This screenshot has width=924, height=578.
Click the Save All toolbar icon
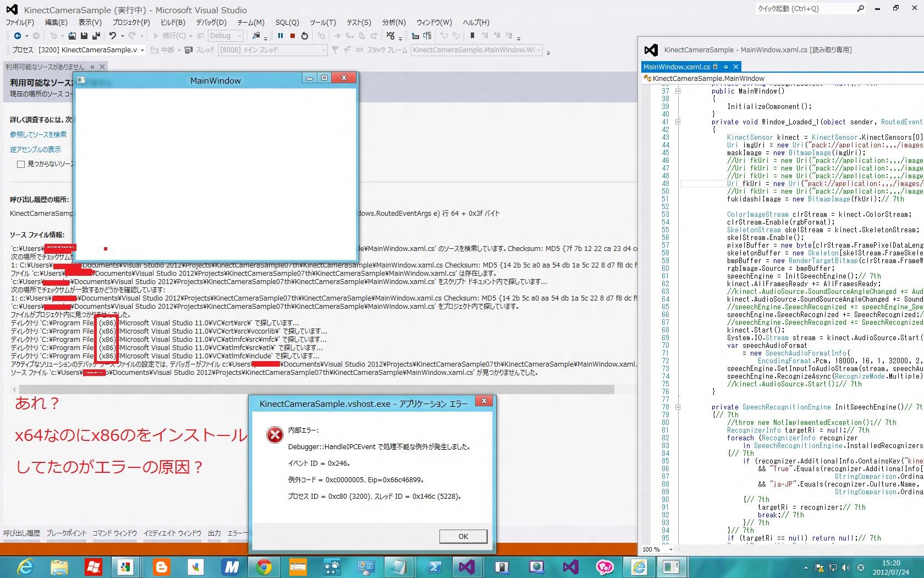(x=96, y=36)
